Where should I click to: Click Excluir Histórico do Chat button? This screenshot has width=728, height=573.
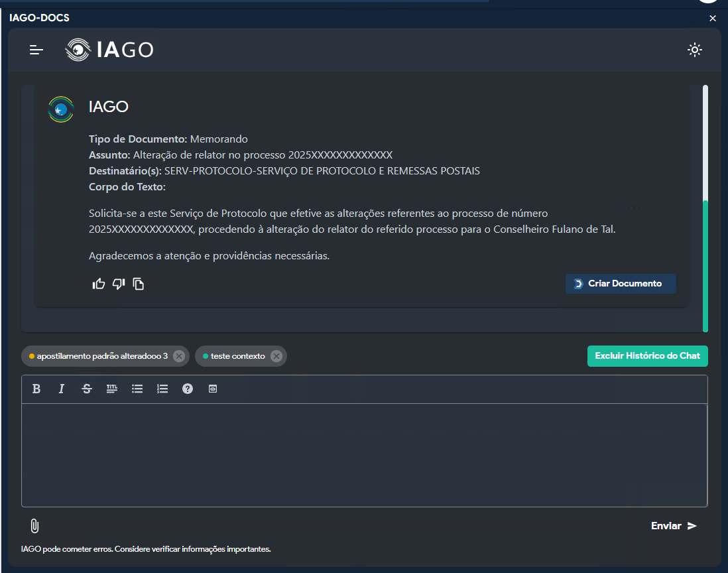[647, 356]
